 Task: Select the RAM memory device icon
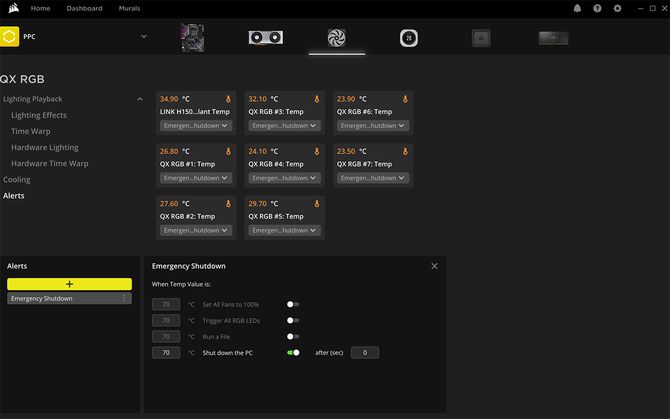[553, 38]
